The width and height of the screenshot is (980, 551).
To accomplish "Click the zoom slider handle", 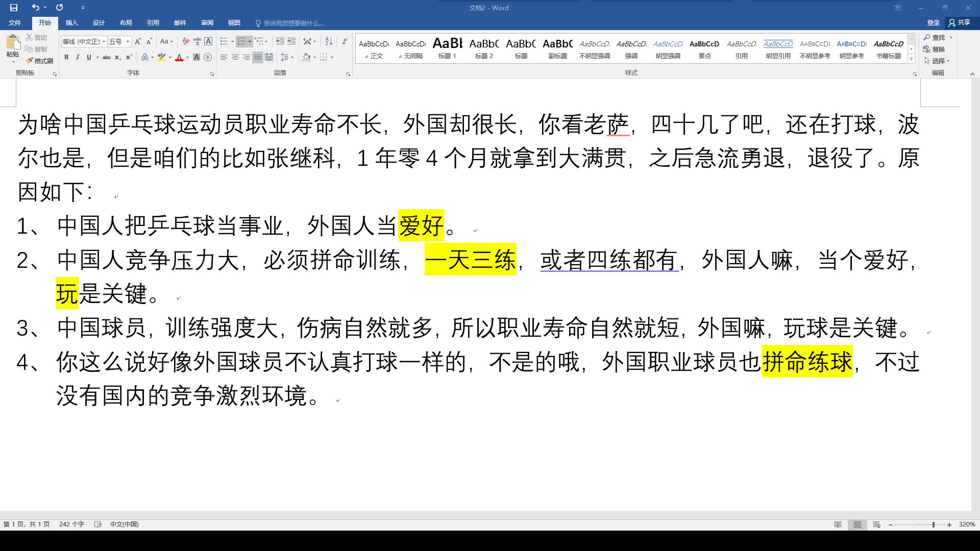I will (x=934, y=524).
